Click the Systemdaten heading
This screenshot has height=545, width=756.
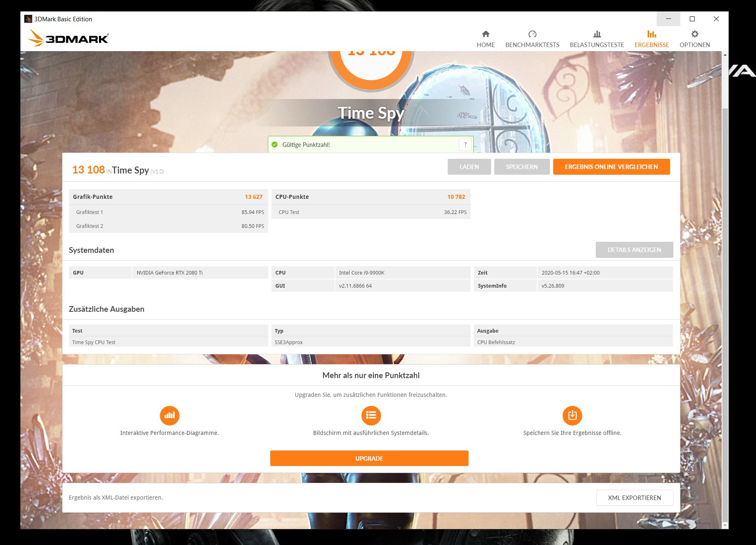[91, 250]
